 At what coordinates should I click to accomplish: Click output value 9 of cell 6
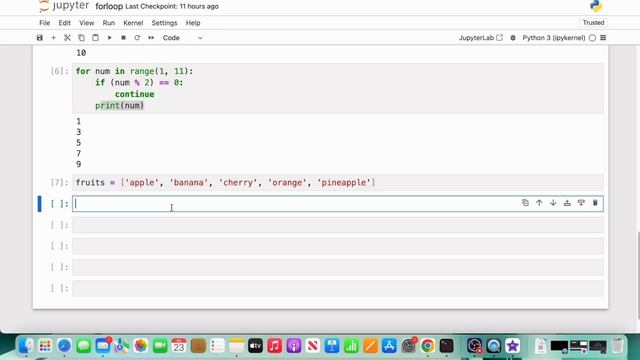click(78, 164)
